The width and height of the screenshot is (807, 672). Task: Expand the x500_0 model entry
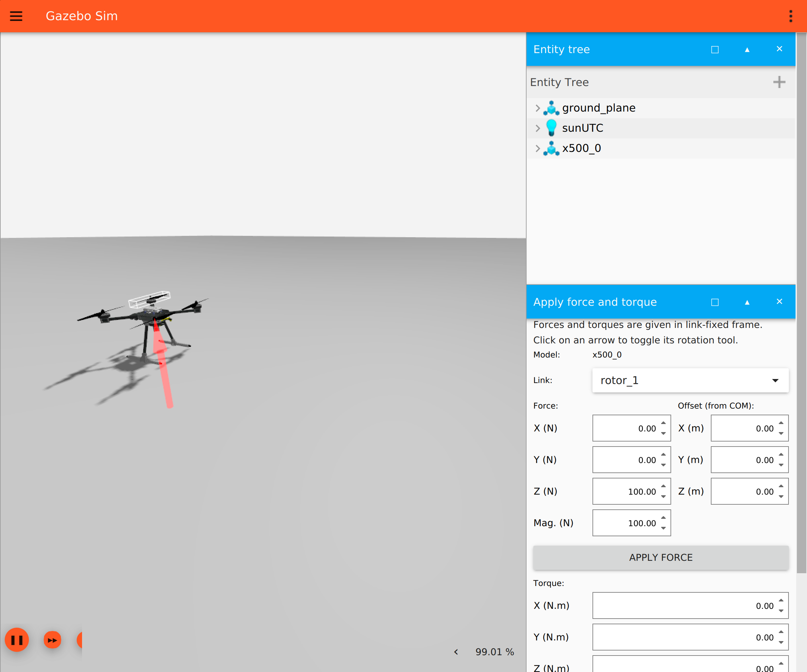(x=538, y=148)
